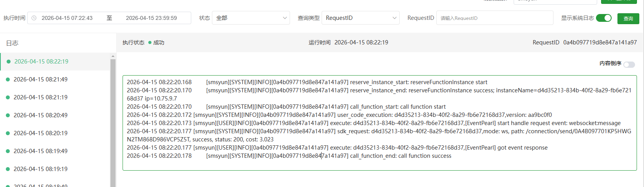Click the start time 2026-04-15 07:22:43 field
This screenshot has height=187, width=644.
[67, 18]
